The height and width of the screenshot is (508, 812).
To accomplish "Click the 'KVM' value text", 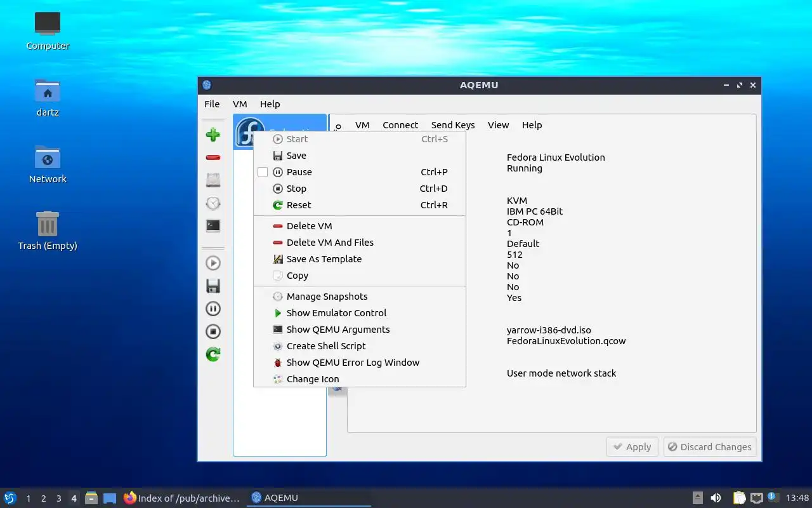I will [517, 201].
